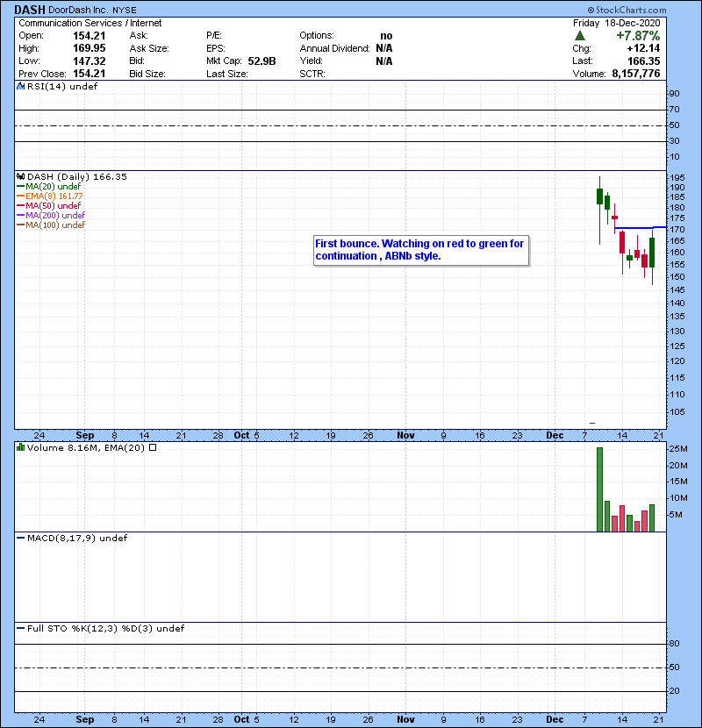Click the StockCharts.com copyright text
The width and height of the screenshot is (702, 728).
[x=627, y=10]
